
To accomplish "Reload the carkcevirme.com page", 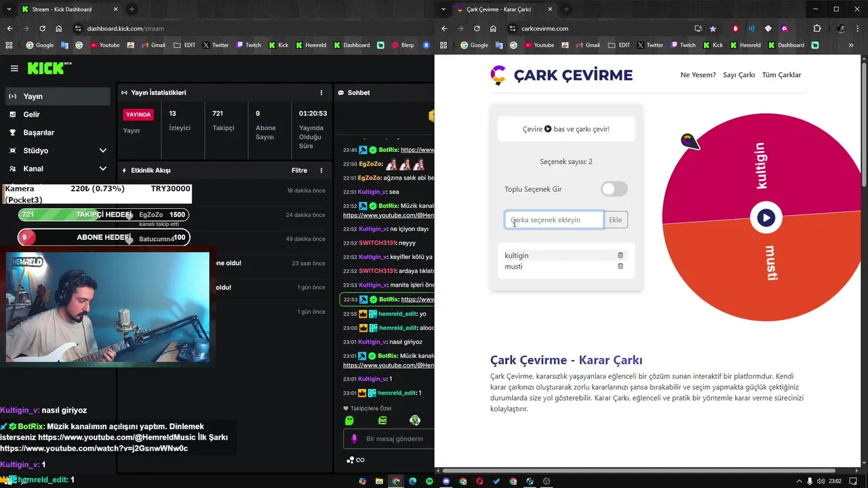I will tap(477, 28).
